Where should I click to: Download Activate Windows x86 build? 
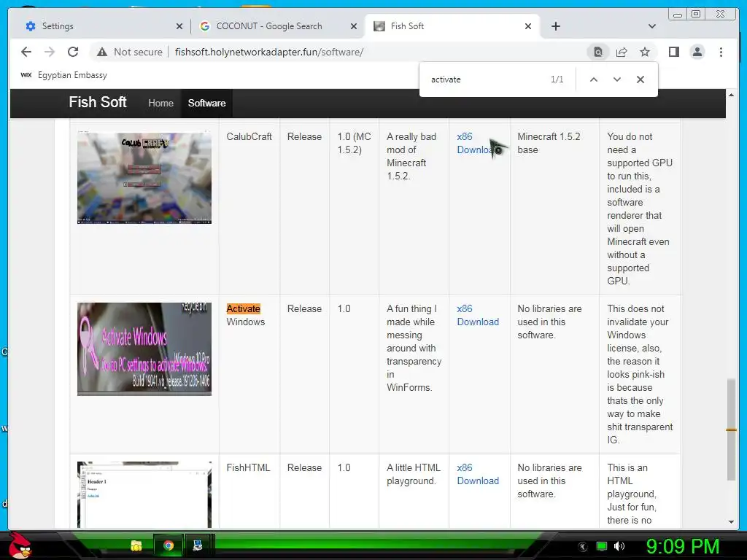(x=478, y=315)
